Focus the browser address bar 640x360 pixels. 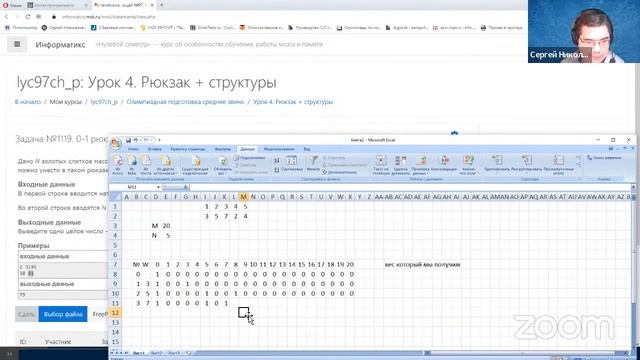point(109,17)
